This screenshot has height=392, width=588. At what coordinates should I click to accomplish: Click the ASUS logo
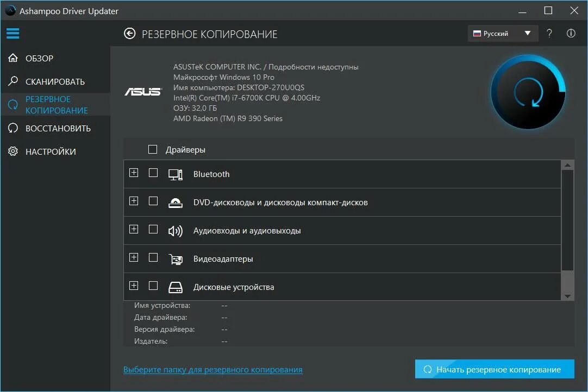[x=143, y=91]
